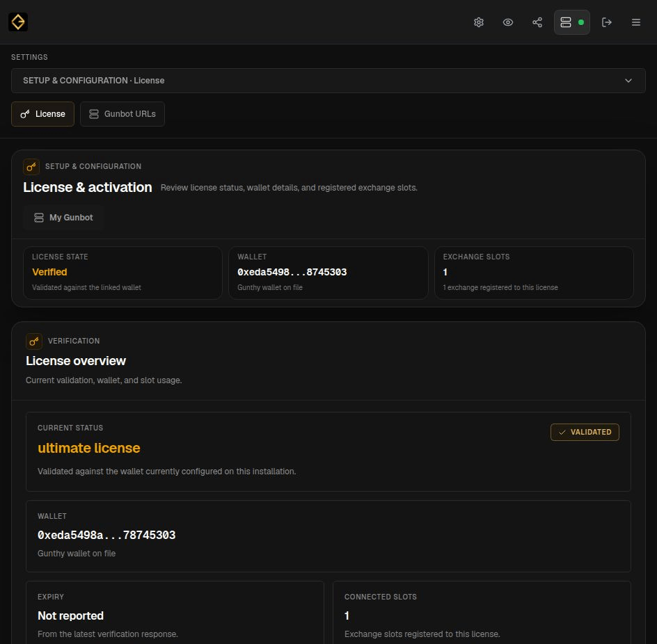Click wallet address 0xeda5498...8745303
This screenshot has height=644, width=657.
(x=292, y=272)
